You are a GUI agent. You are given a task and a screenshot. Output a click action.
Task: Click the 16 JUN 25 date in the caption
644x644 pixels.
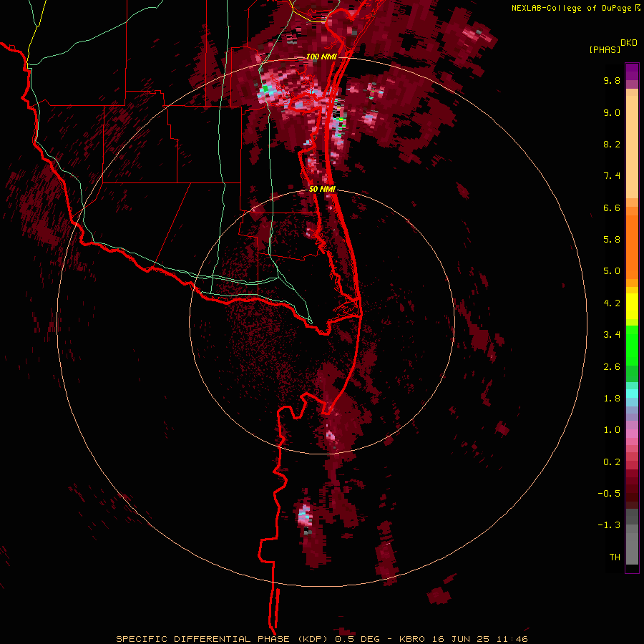pos(461,639)
